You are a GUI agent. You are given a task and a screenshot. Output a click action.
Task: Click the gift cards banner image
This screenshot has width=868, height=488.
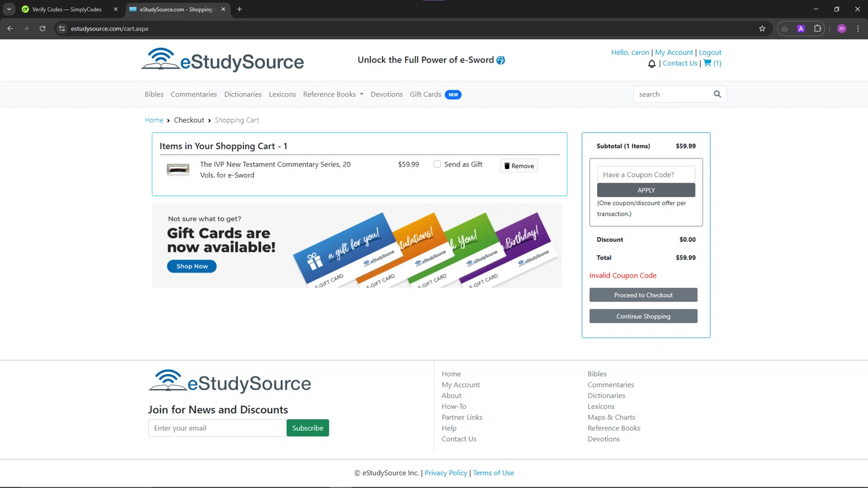pos(357,246)
